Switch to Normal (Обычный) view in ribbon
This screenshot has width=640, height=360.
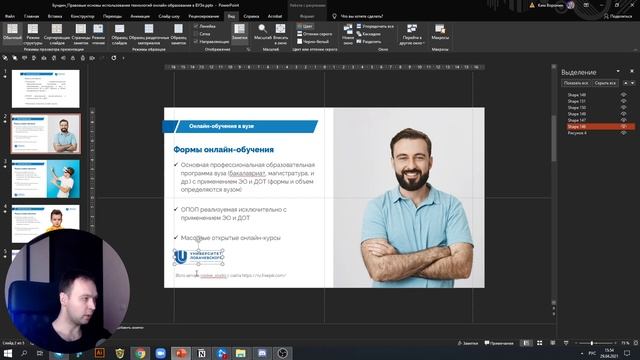12,33
